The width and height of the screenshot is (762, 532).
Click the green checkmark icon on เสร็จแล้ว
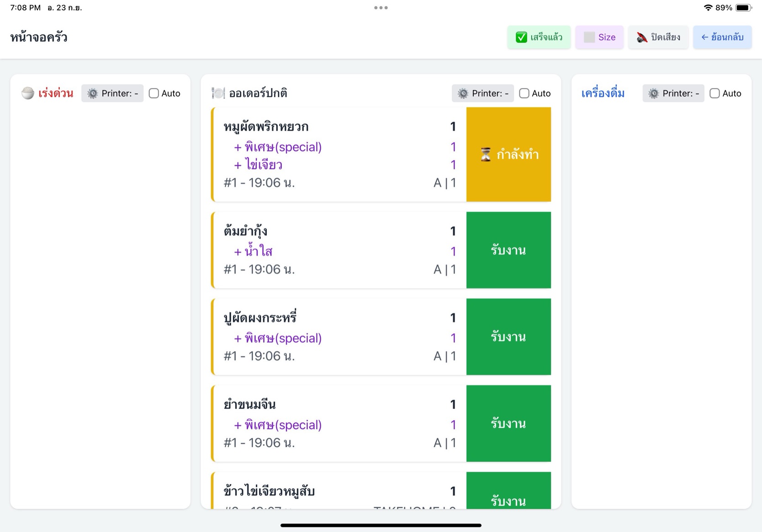(x=521, y=37)
